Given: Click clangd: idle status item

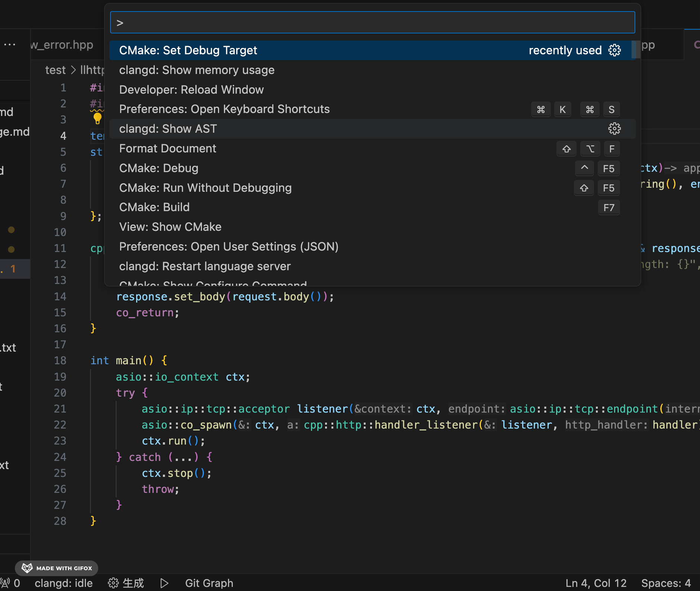Looking at the screenshot, I should [x=64, y=583].
